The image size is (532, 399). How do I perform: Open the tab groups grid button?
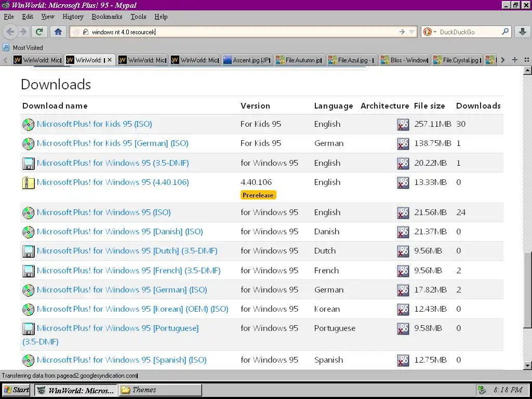coord(527,60)
